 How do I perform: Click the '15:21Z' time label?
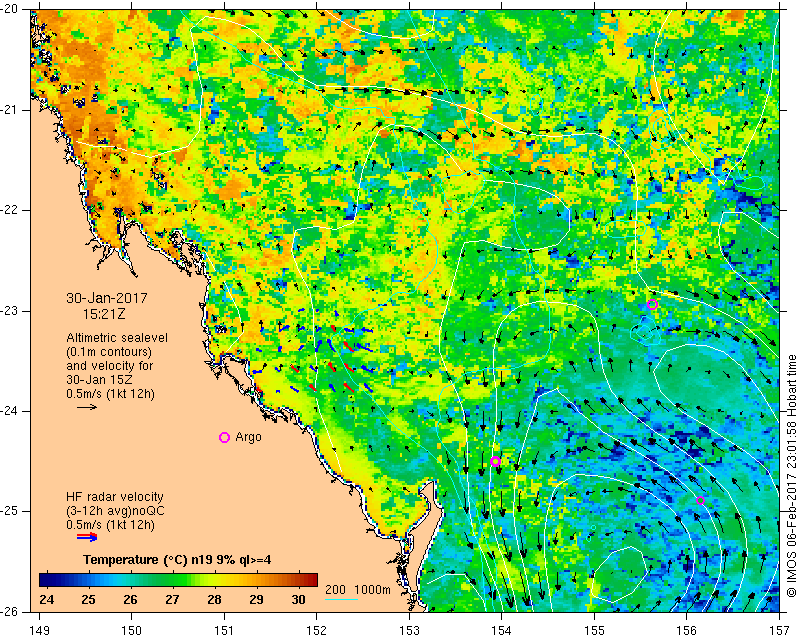104,314
